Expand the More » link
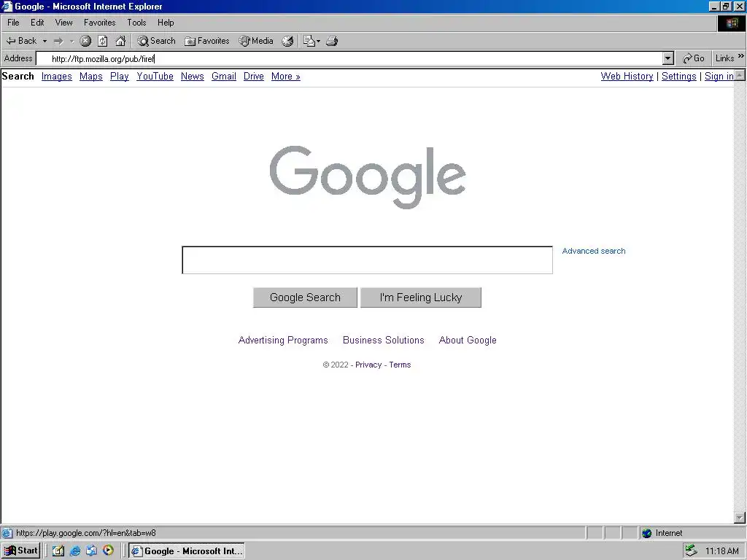This screenshot has height=560, width=747. point(286,76)
